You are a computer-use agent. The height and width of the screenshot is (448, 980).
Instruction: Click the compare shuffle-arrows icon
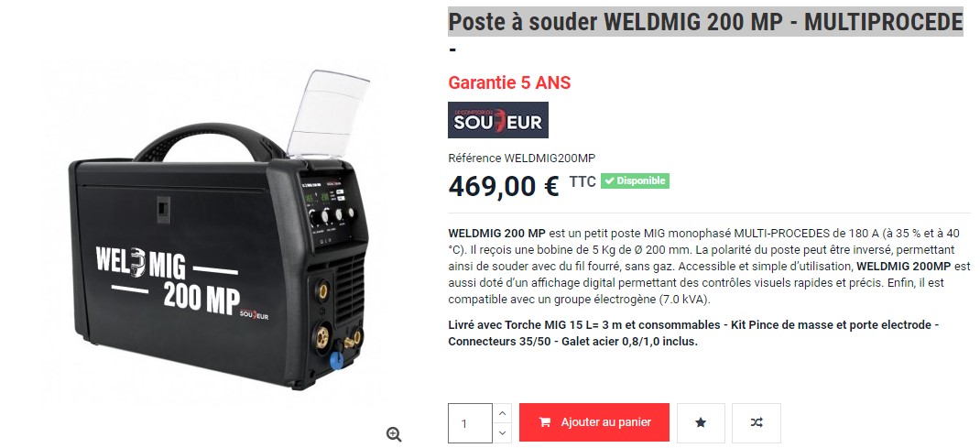point(757,423)
